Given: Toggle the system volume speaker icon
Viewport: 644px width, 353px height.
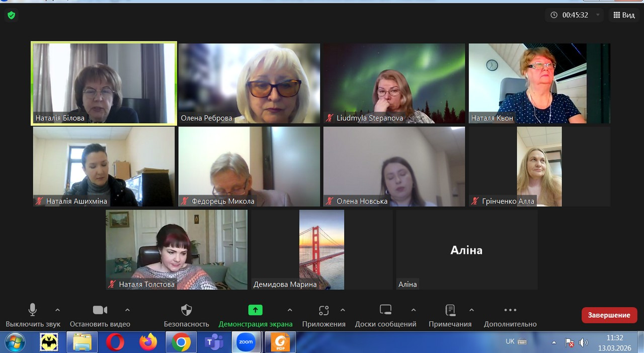Looking at the screenshot, I should pyautogui.click(x=584, y=343).
